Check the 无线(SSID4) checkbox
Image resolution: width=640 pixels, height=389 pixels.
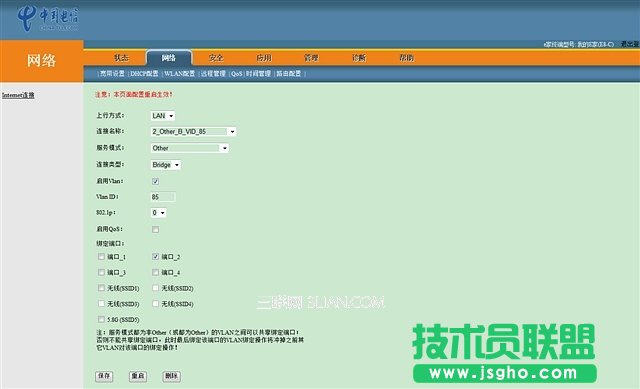(x=156, y=304)
